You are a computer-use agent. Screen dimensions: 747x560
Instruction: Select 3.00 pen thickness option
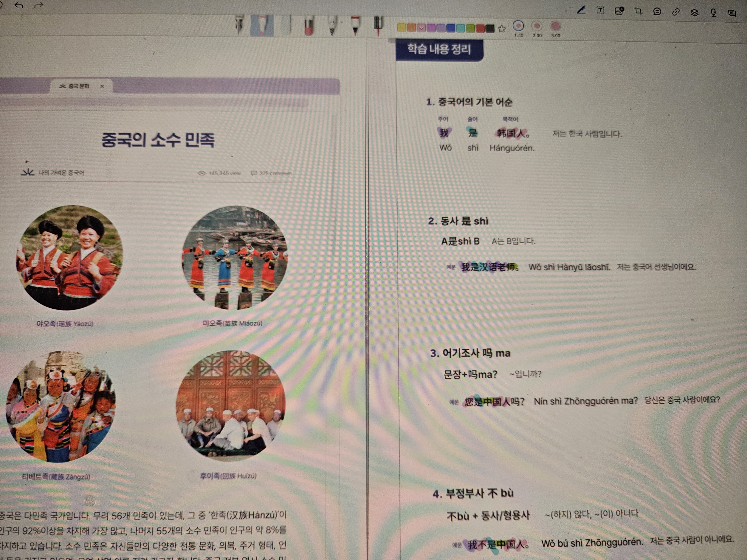(555, 26)
